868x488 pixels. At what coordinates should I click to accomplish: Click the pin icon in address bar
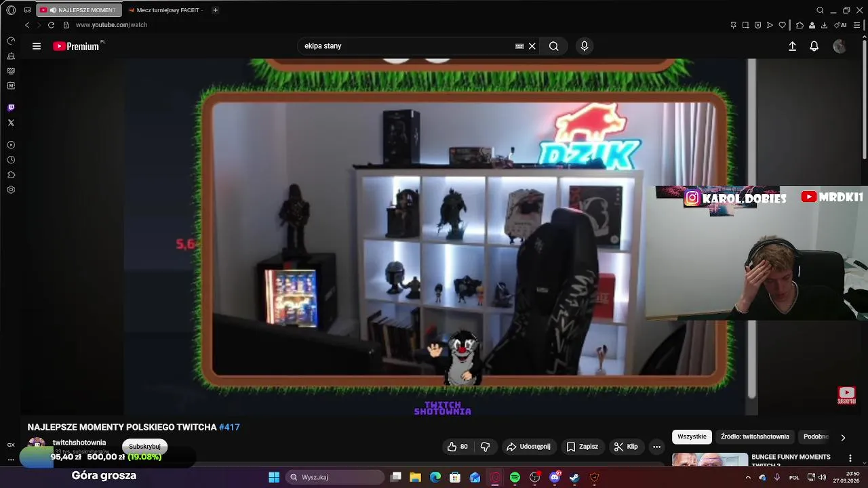coord(733,25)
